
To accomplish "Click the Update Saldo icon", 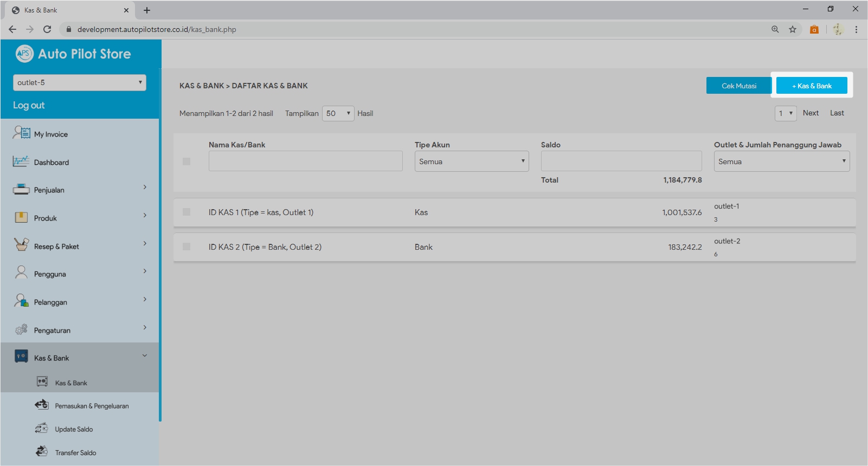I will (42, 429).
